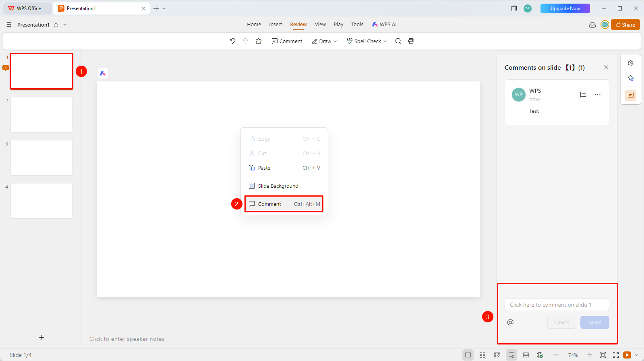
Task: Open the three-dot menu on the Test comment
Action: click(x=598, y=95)
